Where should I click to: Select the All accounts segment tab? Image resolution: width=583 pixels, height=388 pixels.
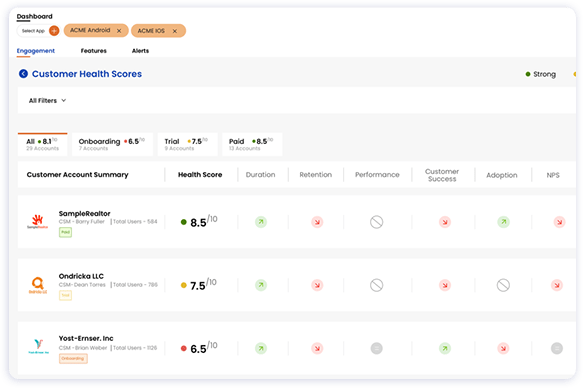(x=42, y=144)
